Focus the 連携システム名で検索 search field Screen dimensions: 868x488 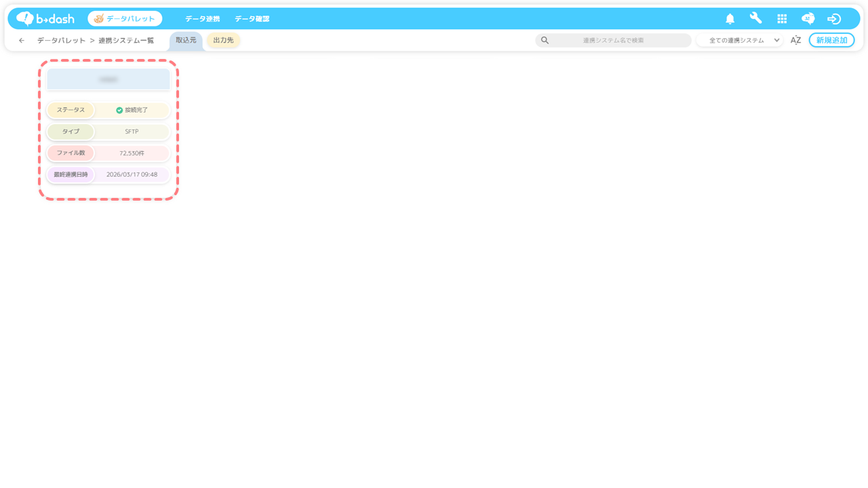613,41
